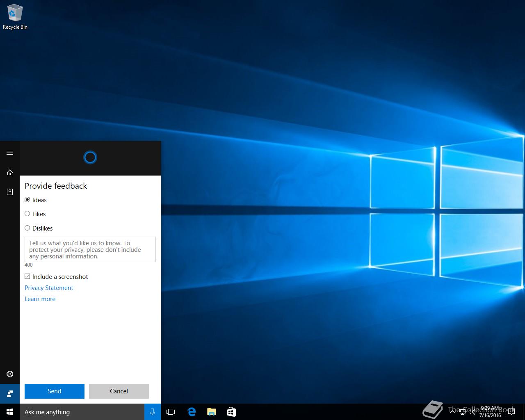Cancel the feedback form
The image size is (525, 420).
click(x=119, y=391)
